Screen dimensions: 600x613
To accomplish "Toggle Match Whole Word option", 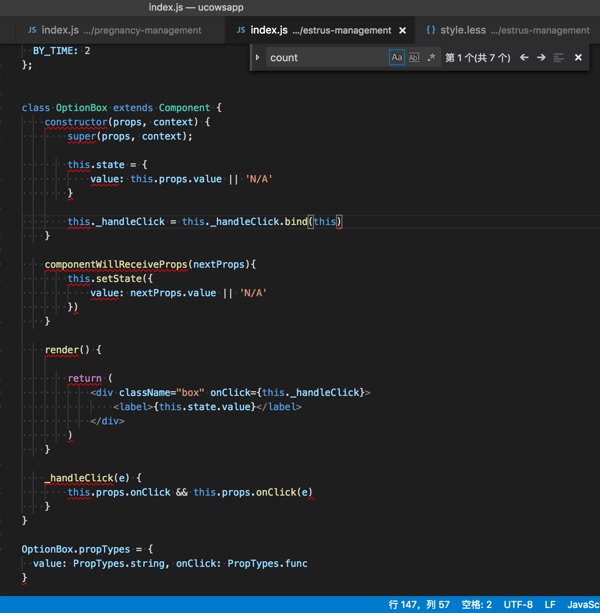I will tap(414, 58).
